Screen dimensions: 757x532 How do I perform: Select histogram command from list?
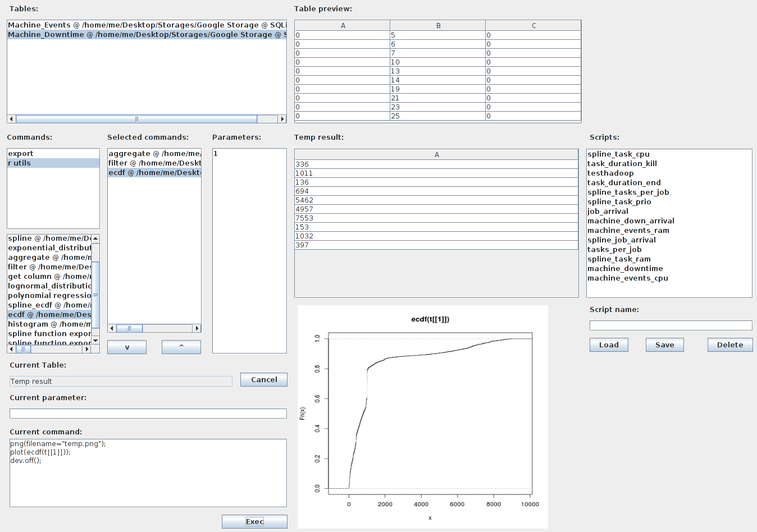click(49, 324)
